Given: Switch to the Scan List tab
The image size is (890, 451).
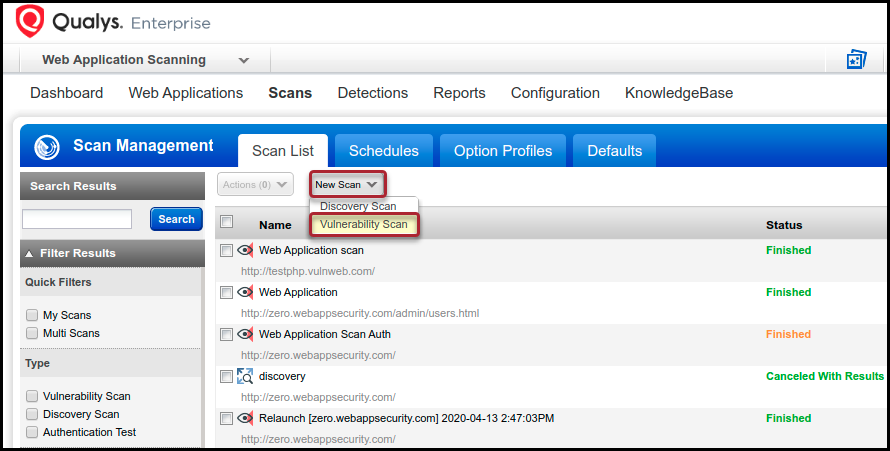Looking at the screenshot, I should click(x=283, y=151).
